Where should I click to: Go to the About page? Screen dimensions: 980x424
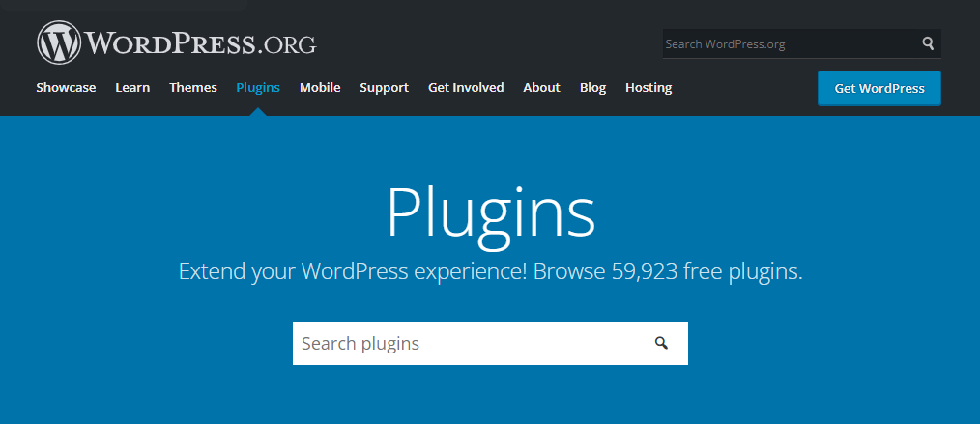coord(541,87)
